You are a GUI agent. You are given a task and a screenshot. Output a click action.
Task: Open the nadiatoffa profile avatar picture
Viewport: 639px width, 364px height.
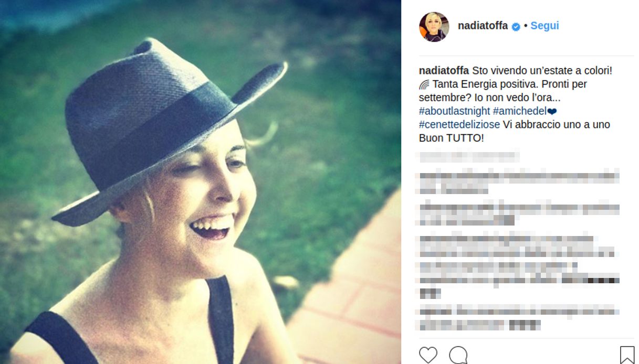pyautogui.click(x=434, y=26)
